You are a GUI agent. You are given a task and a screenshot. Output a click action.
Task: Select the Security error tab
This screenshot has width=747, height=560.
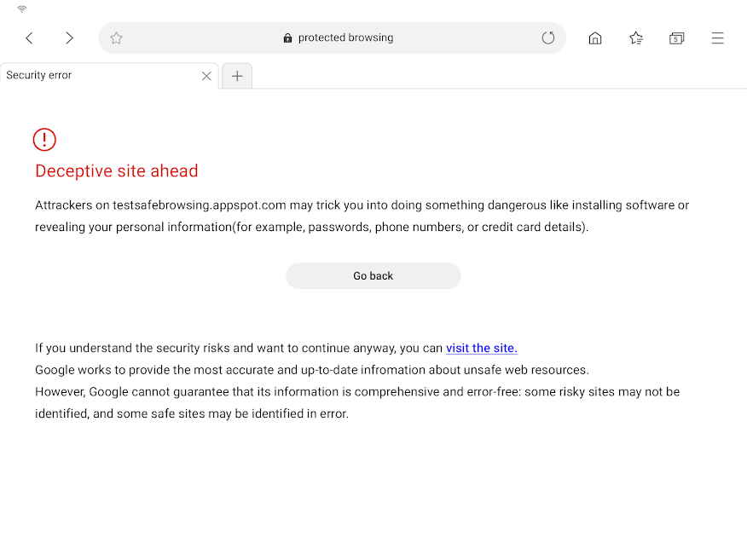pyautogui.click(x=94, y=75)
